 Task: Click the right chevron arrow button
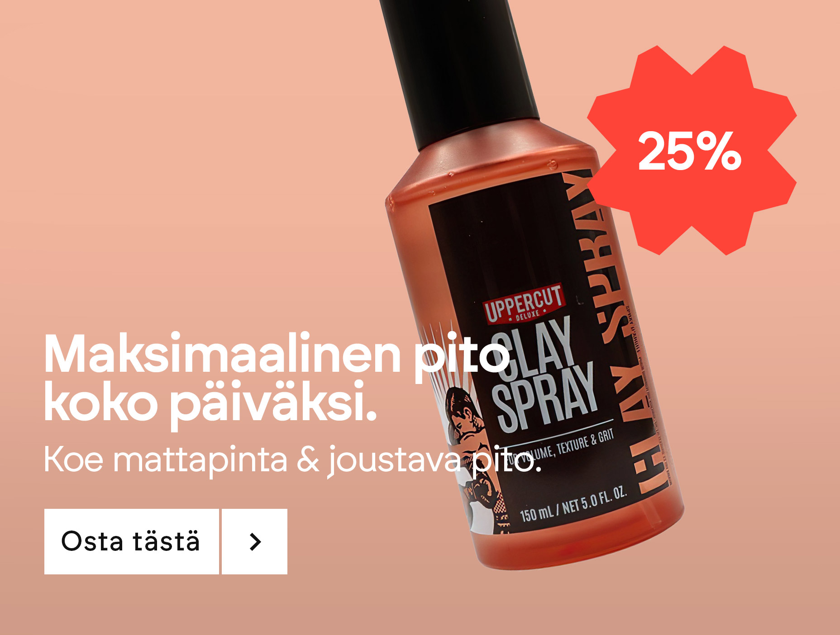point(255,541)
